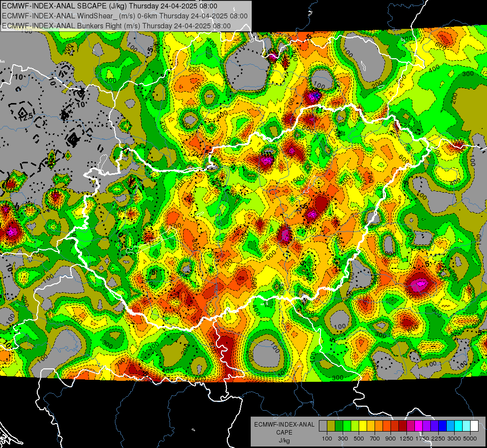Select the bright green legend swatch

(347, 426)
